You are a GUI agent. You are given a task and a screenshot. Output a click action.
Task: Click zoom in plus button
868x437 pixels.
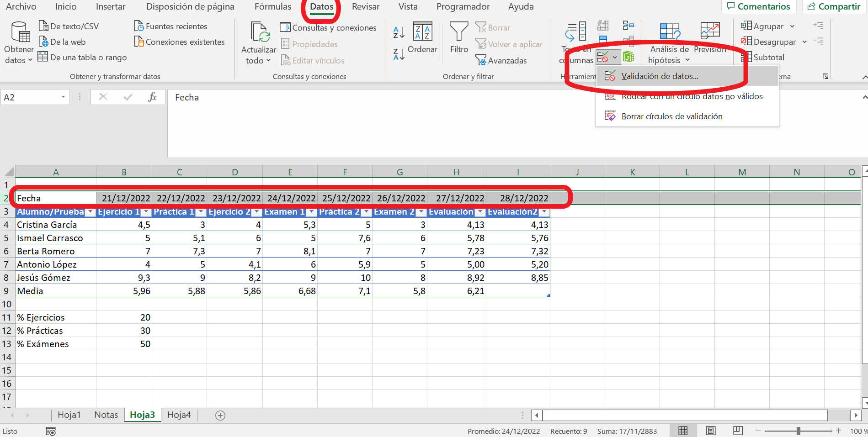pos(839,431)
